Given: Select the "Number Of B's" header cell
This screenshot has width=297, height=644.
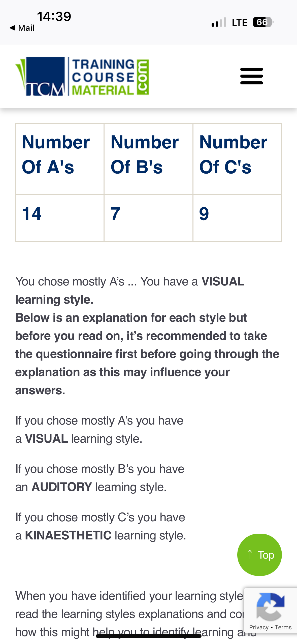Looking at the screenshot, I should pyautogui.click(x=148, y=159).
